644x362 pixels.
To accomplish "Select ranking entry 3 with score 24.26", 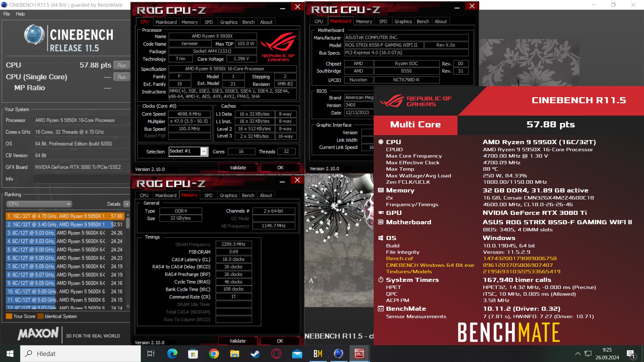I will click(x=65, y=233).
